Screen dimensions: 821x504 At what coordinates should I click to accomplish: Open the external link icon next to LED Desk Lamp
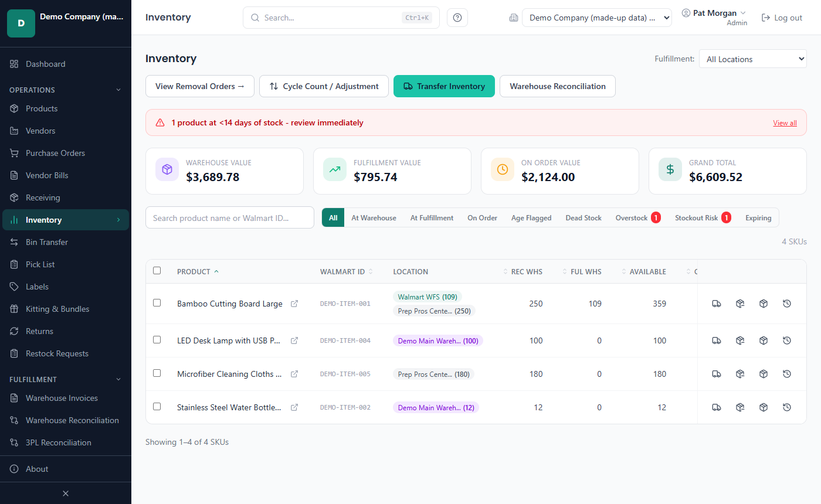[x=294, y=340]
